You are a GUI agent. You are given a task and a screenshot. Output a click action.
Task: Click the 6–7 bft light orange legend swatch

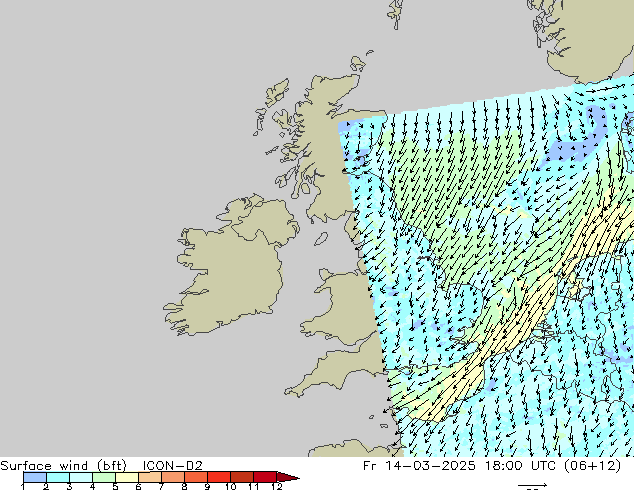(x=150, y=477)
